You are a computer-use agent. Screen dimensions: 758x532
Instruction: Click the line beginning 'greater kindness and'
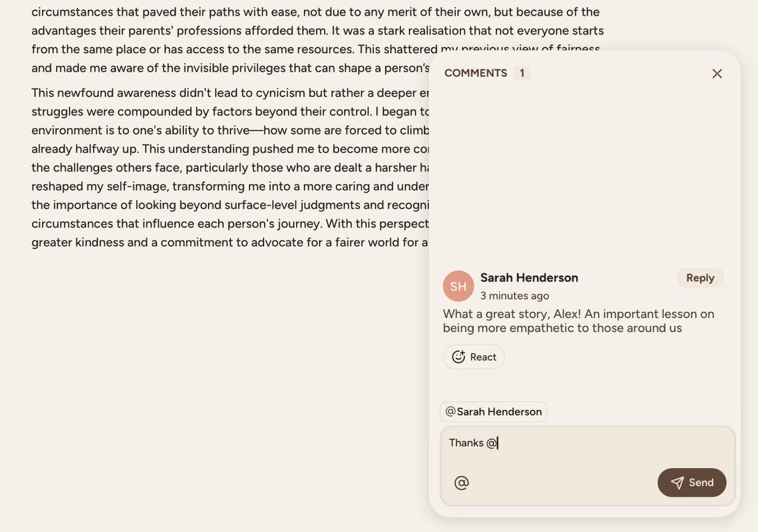(x=229, y=242)
